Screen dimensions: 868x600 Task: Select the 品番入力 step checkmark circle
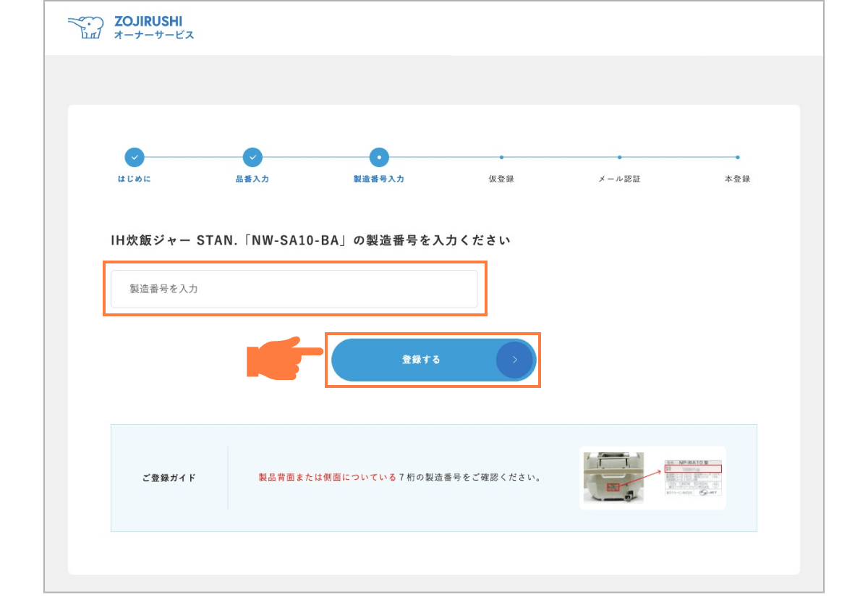252,157
